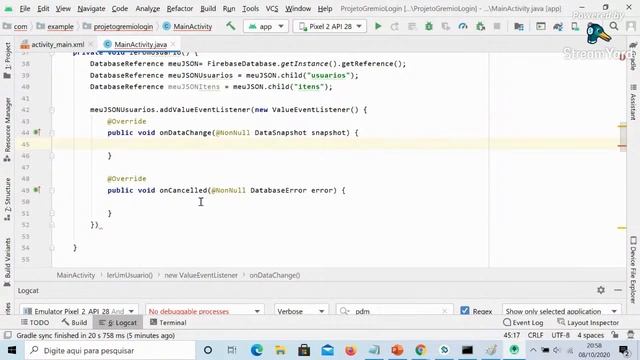Image resolution: width=640 pixels, height=360 pixels.
Task: Open the No debuggable processes dropdown
Action: (204, 311)
